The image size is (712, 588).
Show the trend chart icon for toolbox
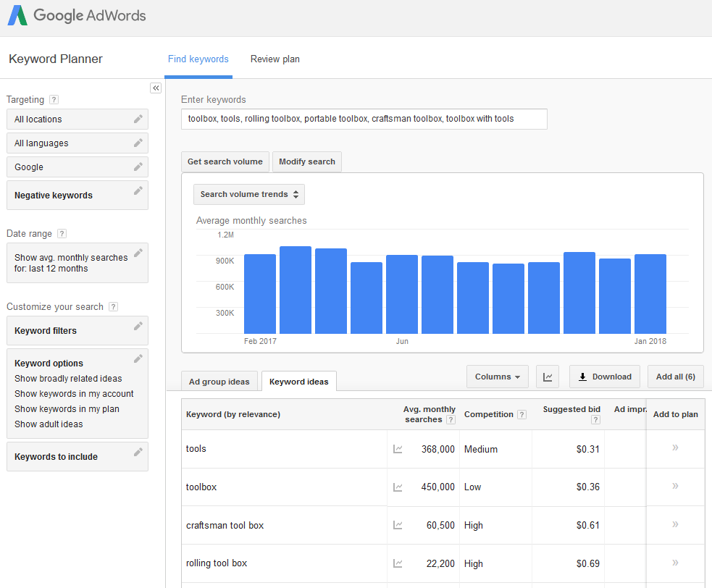coord(398,487)
